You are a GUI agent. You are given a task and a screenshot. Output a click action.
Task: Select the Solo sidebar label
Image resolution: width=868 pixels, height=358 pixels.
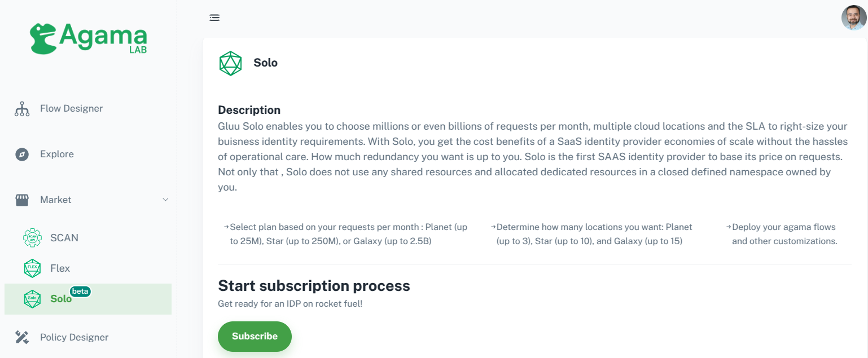click(60, 299)
